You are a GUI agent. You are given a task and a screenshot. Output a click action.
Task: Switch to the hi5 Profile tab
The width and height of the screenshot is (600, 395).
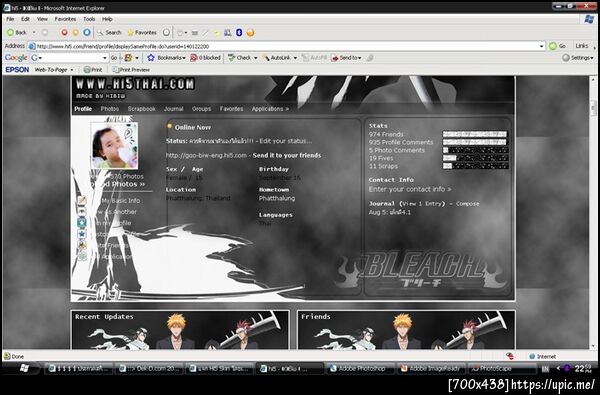click(x=83, y=109)
